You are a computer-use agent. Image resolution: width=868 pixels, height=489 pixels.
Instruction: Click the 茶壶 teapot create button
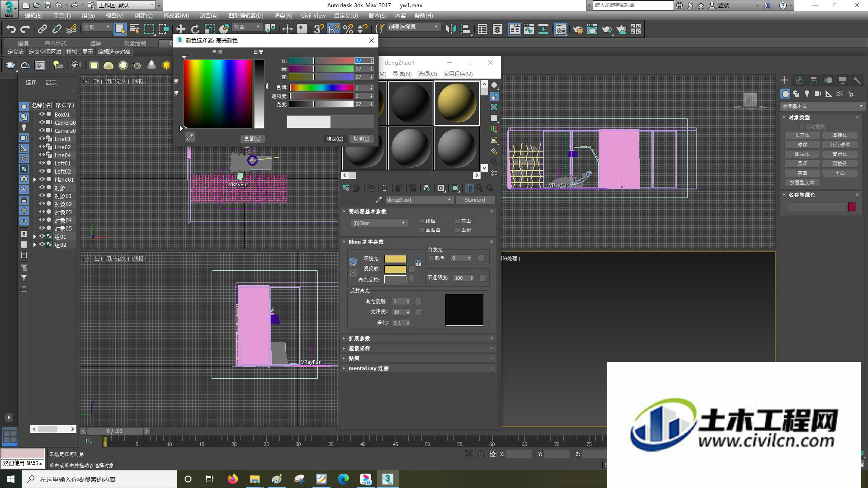802,173
